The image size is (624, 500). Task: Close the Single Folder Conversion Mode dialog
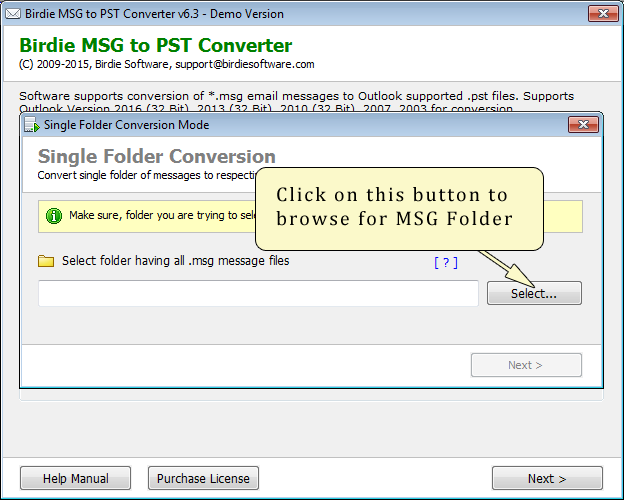pos(583,125)
